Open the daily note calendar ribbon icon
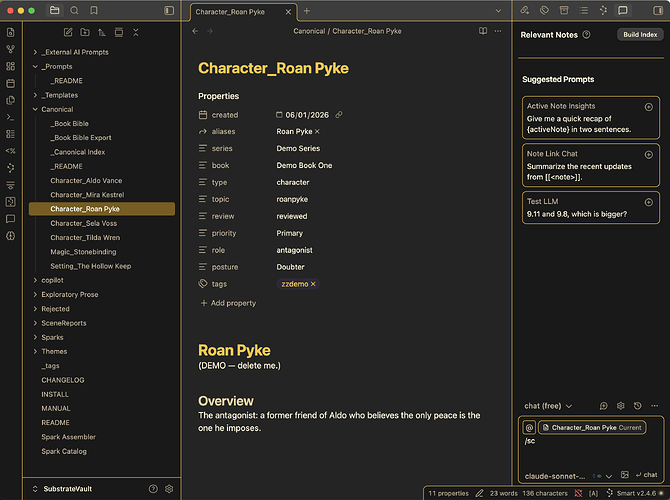The image size is (670, 500). click(x=11, y=83)
